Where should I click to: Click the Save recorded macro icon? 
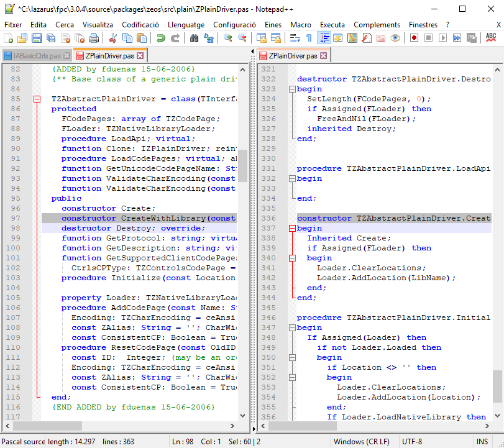(471, 38)
